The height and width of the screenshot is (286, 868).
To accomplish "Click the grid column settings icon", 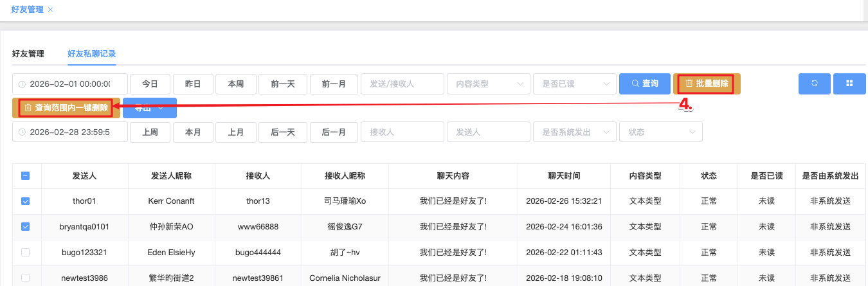I will (x=849, y=84).
